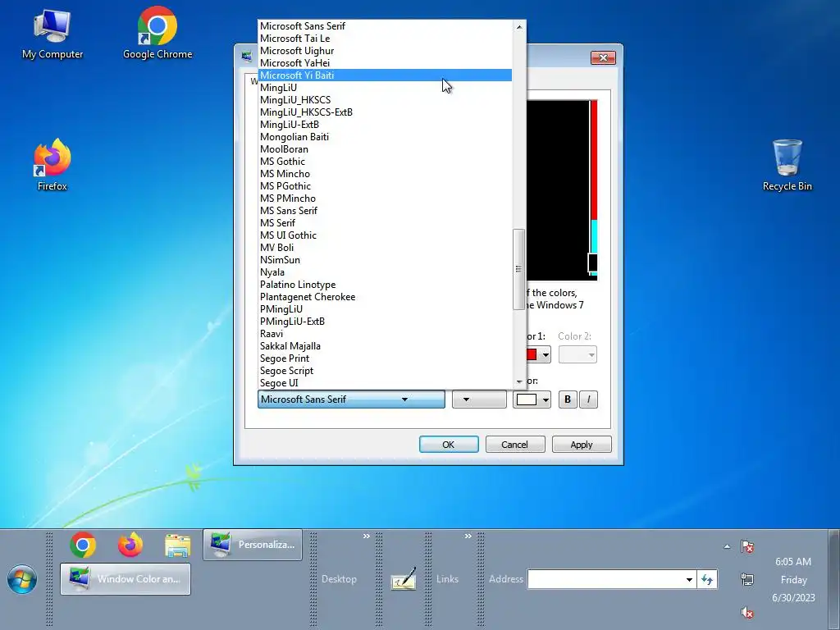Click the address bar refresh/go button
Screen dimensions: 840x630
pos(707,579)
